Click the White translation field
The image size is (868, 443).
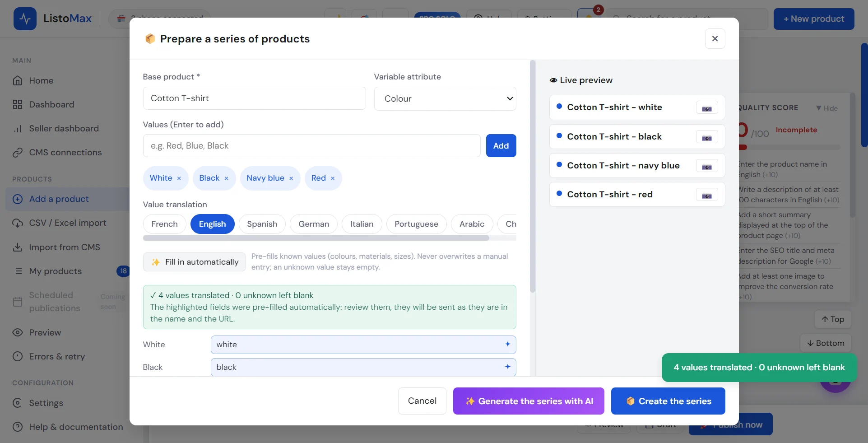coord(363,345)
